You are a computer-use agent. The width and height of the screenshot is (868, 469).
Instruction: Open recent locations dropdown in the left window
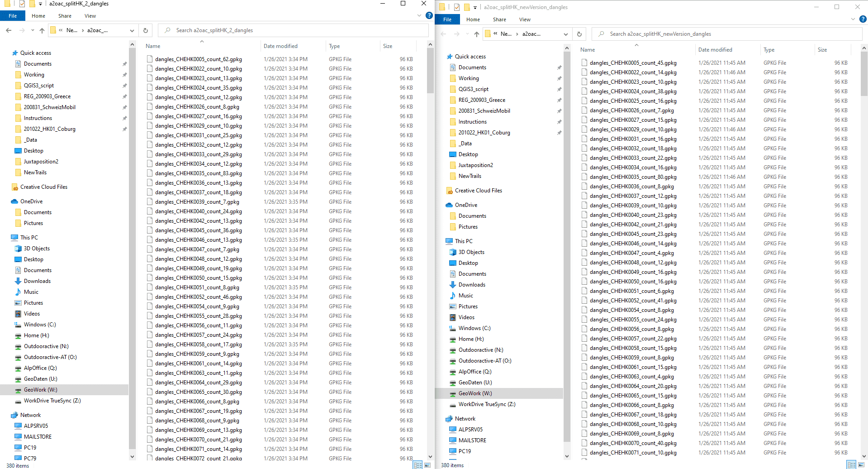32,30
